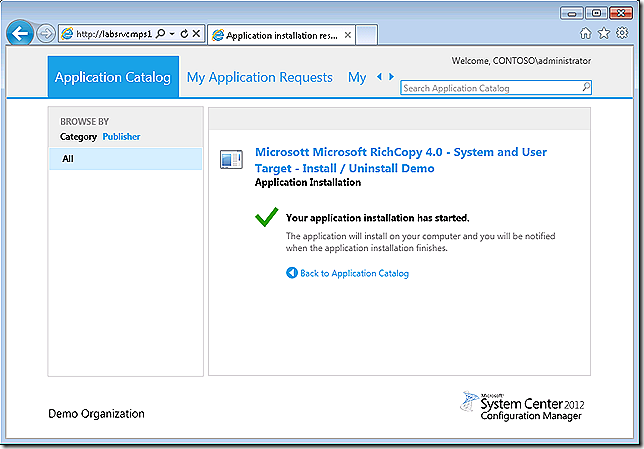
Task: Minimize the browser window
Action: (571, 14)
